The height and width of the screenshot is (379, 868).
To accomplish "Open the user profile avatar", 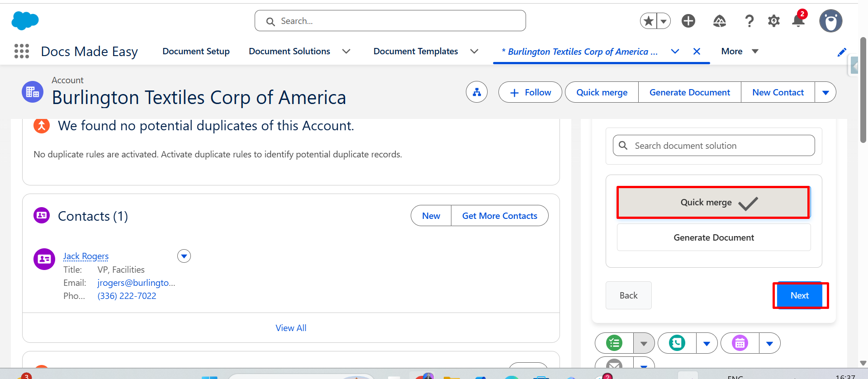I will [x=831, y=21].
